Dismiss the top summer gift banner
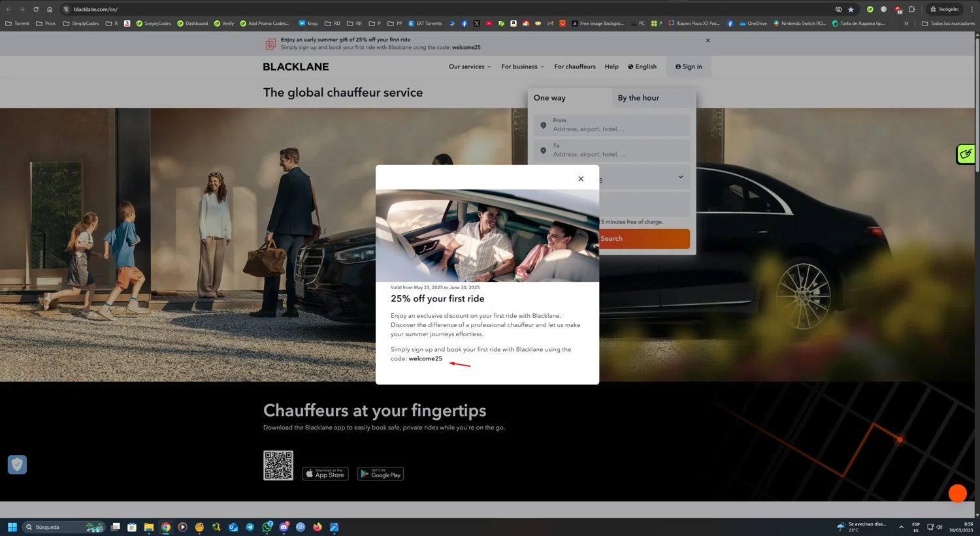Image resolution: width=980 pixels, height=536 pixels. click(x=708, y=40)
